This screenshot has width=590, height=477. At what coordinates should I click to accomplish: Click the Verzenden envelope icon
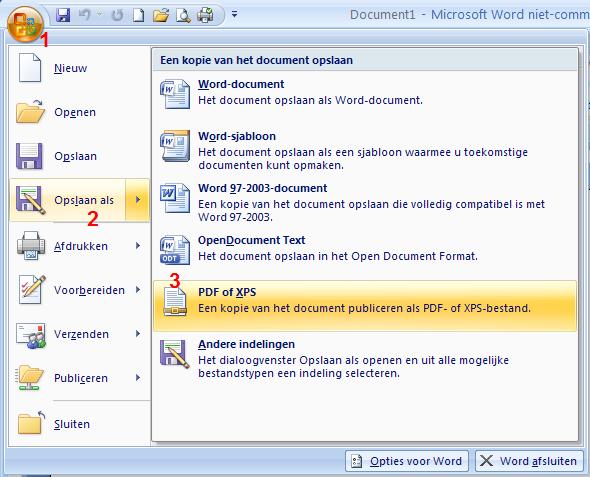31,335
